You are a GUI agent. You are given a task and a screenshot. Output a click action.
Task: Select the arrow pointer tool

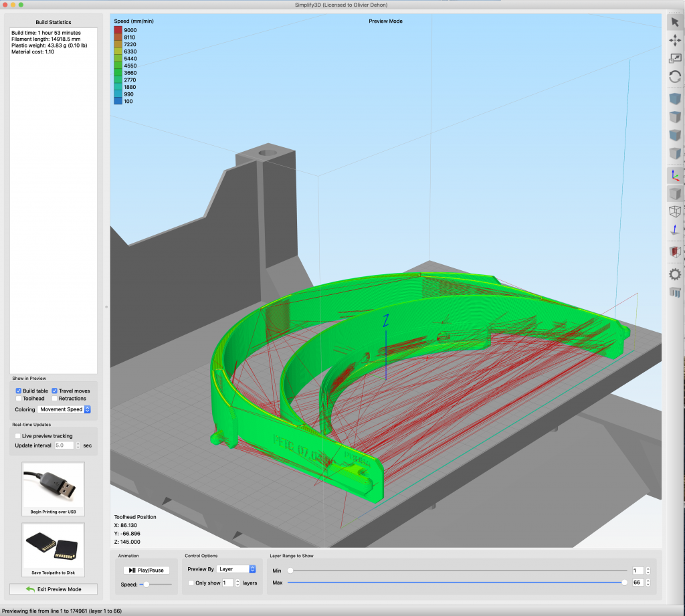pos(675,22)
